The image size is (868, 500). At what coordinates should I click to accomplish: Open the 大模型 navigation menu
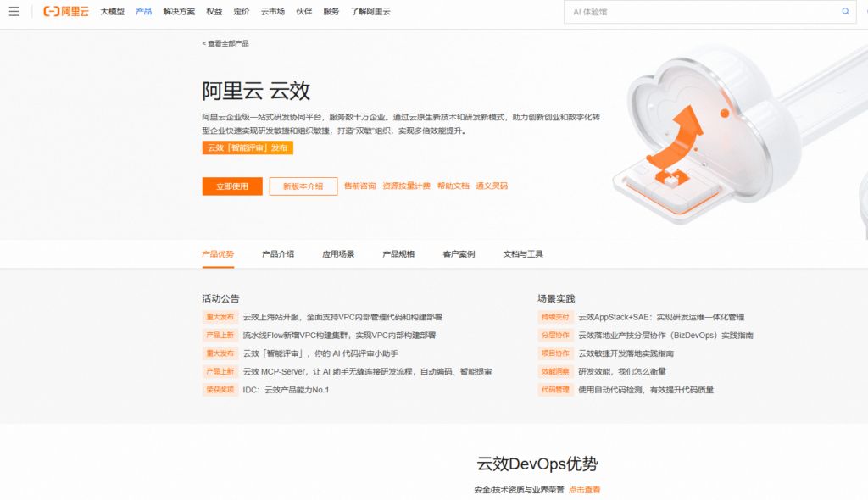[110, 11]
